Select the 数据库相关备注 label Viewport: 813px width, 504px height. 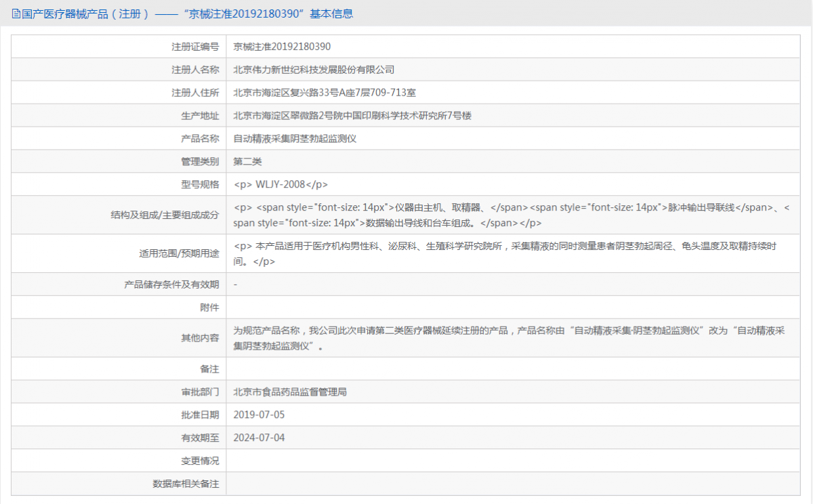point(186,484)
